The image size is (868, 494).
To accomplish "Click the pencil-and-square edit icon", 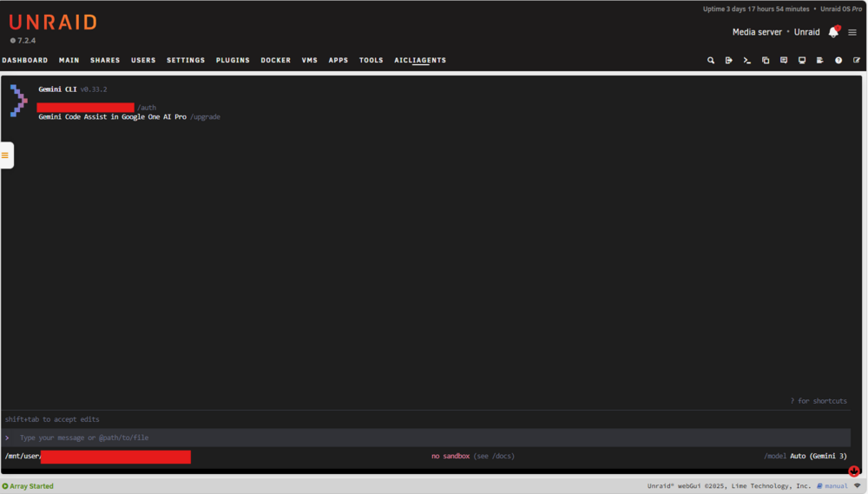I will [x=857, y=61].
